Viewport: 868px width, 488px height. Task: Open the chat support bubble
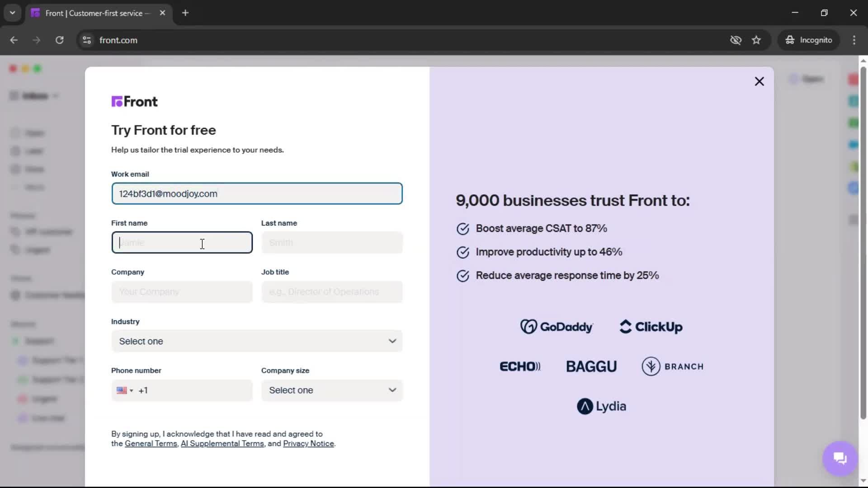tap(840, 458)
